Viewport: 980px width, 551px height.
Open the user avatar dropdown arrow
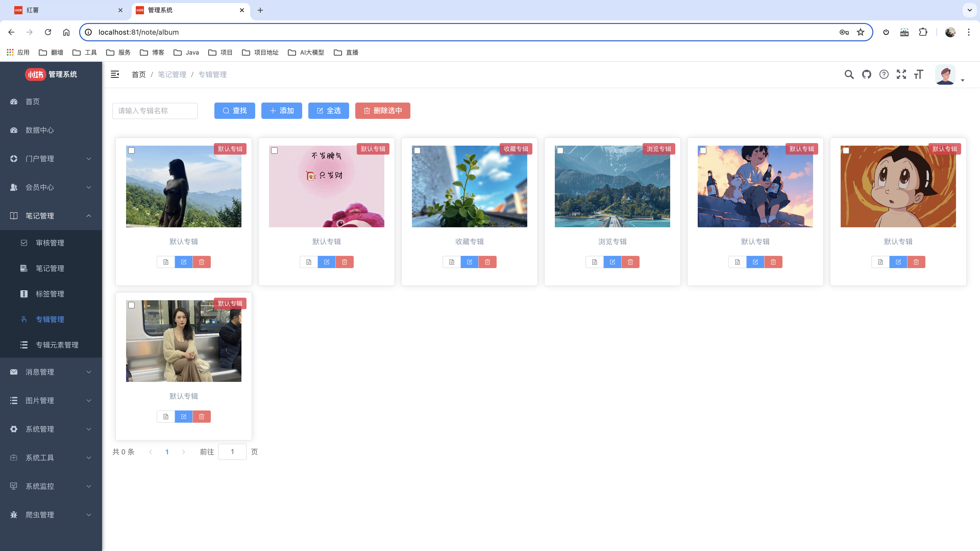(962, 80)
